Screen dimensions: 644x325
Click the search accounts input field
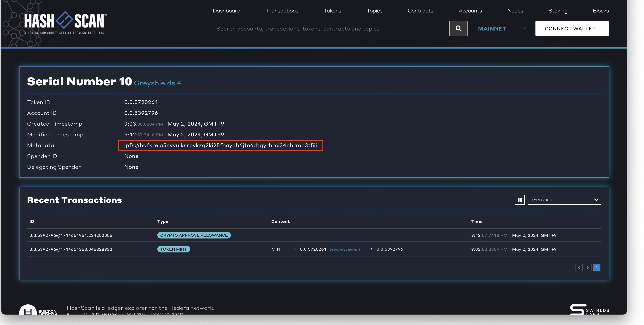coord(331,28)
